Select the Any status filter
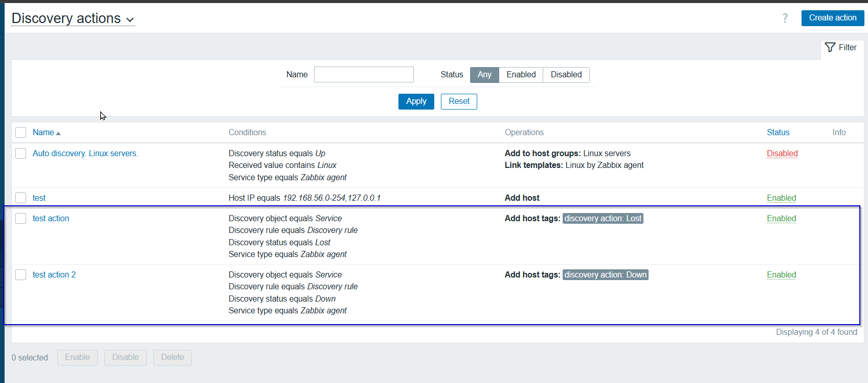This screenshot has height=383, width=868. coord(484,75)
